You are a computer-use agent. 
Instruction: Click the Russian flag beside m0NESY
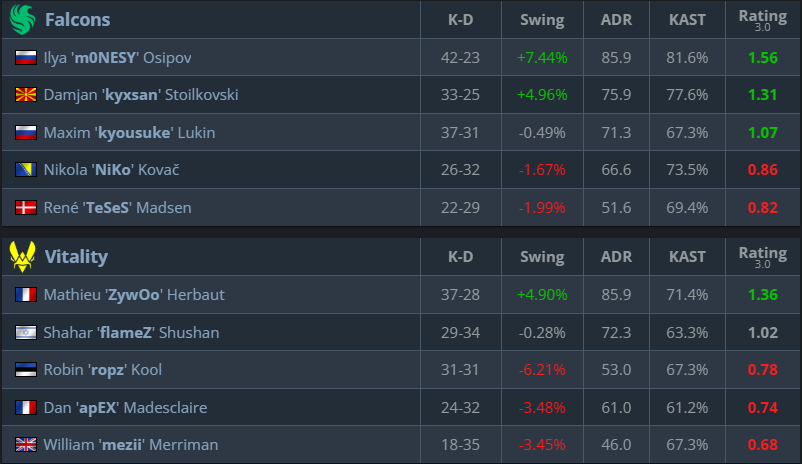[x=26, y=58]
